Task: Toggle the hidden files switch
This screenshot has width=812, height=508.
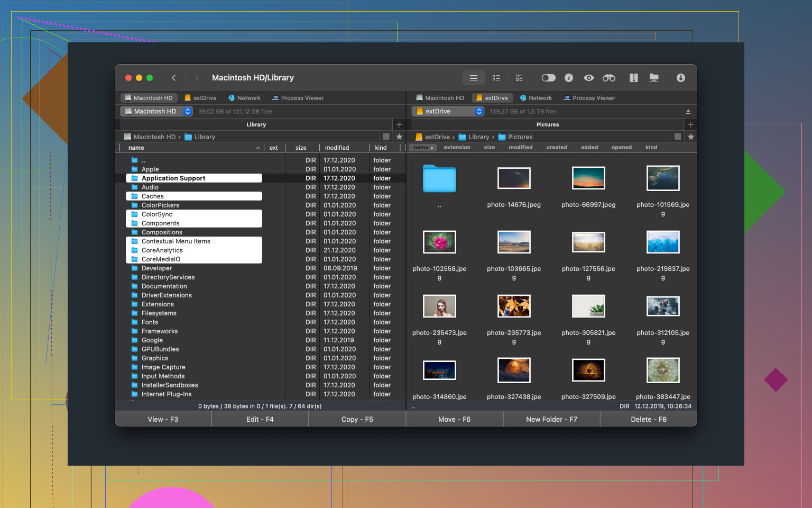Action: pos(548,78)
